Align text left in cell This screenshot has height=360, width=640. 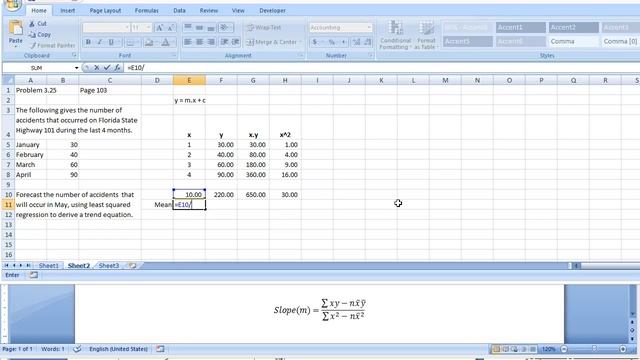tap(188, 42)
